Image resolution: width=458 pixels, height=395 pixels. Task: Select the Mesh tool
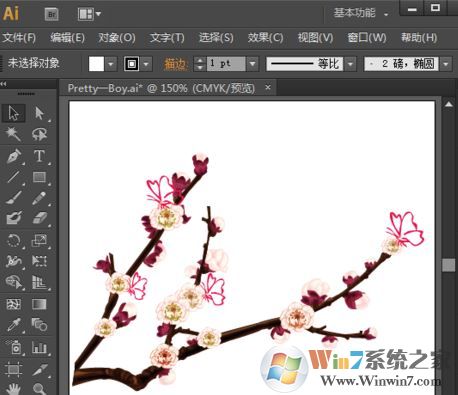(13, 304)
